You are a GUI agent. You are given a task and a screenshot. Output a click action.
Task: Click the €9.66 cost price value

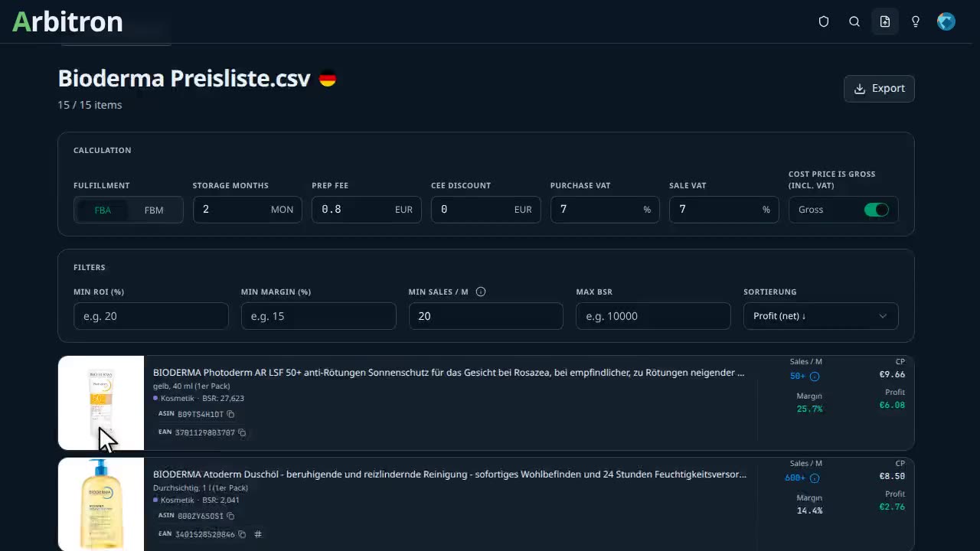[x=892, y=374]
